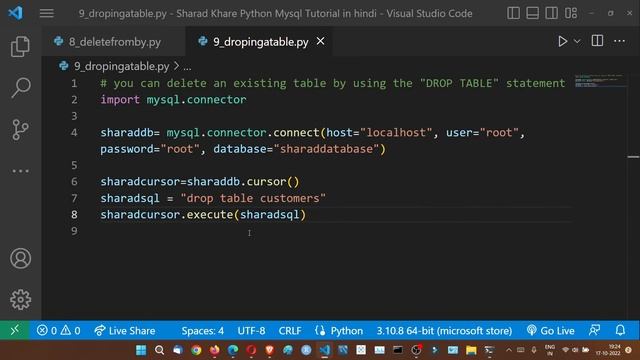Open Google Chrome from taskbar
The image size is (640, 360).
196,350
